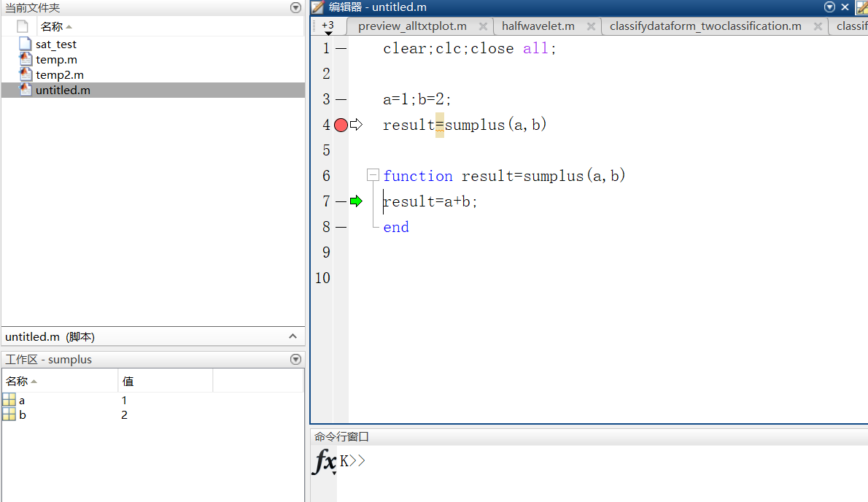Collapse the untitled.m details panel chevron

point(292,336)
